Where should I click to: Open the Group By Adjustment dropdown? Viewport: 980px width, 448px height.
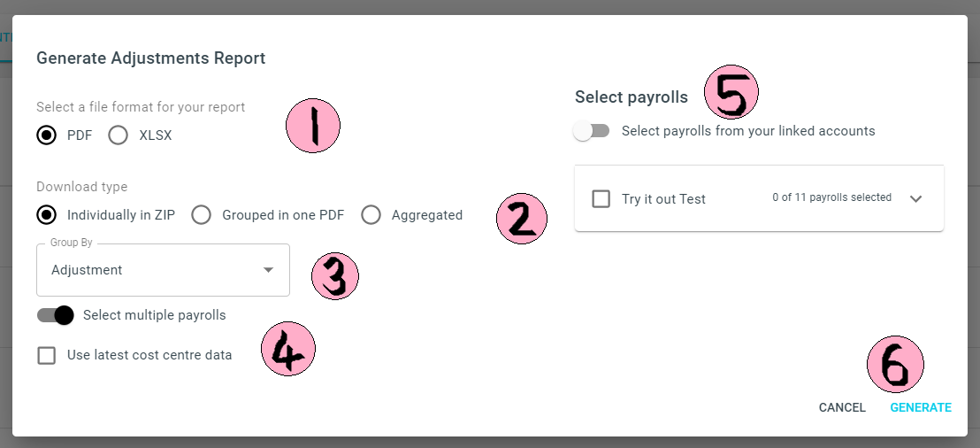[x=163, y=270]
